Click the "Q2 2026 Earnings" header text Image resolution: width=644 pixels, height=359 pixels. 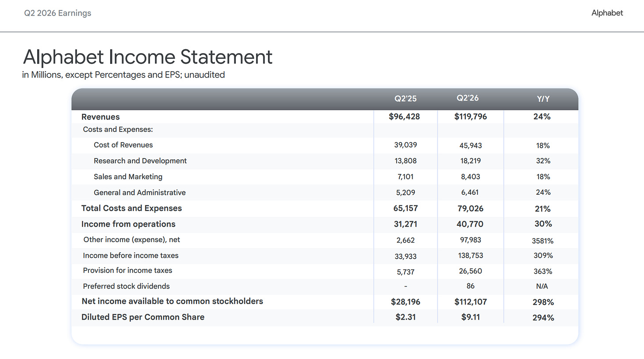tap(57, 13)
